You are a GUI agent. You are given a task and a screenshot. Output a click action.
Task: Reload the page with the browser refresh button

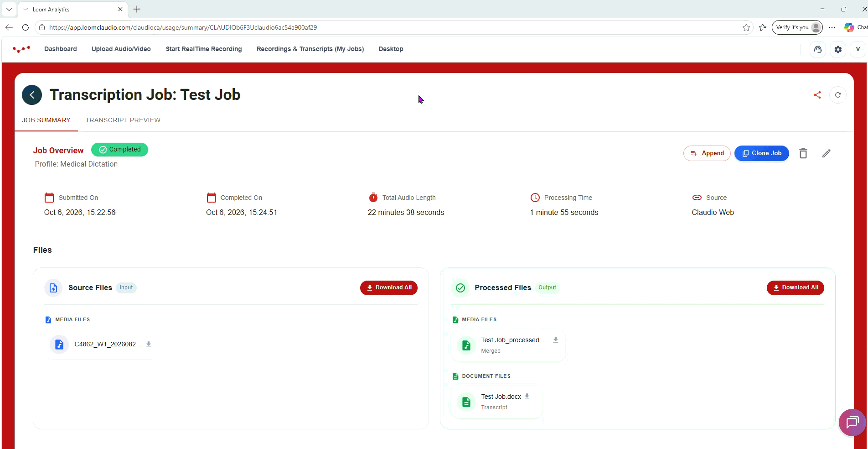click(26, 27)
